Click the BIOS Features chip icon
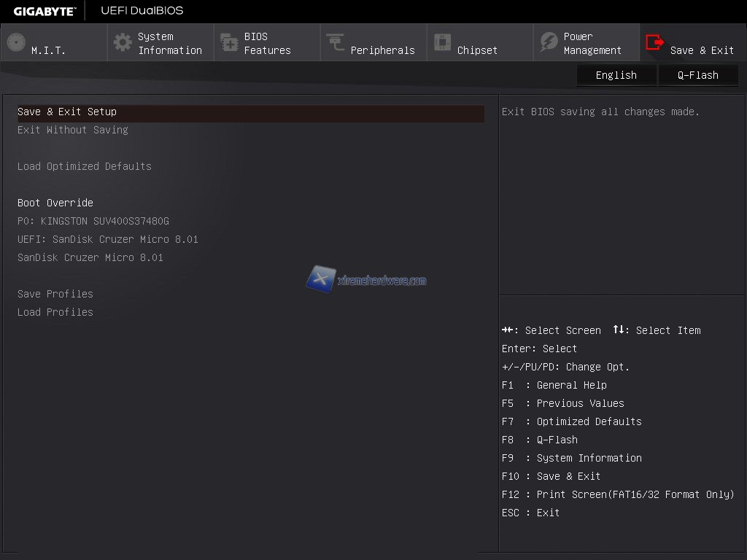 [229, 42]
